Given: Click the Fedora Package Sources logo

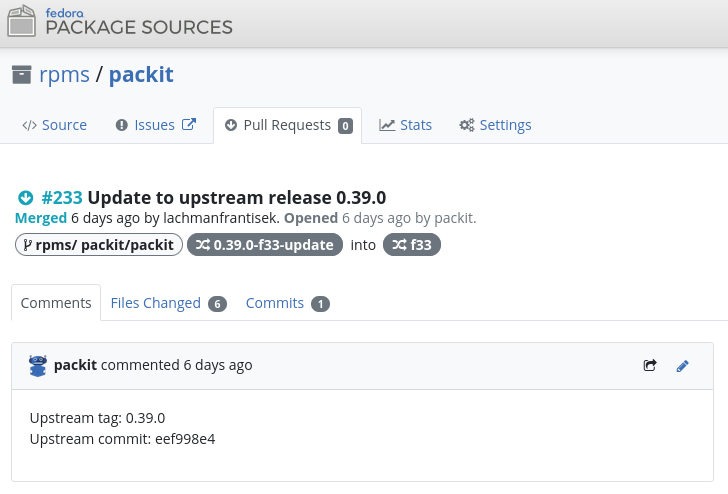Looking at the screenshot, I should pos(120,22).
